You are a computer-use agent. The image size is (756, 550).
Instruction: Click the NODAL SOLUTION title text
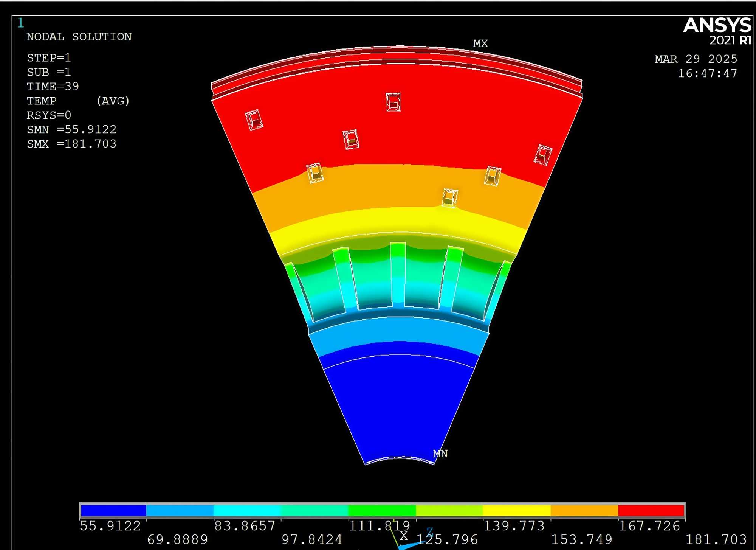pyautogui.click(x=79, y=37)
